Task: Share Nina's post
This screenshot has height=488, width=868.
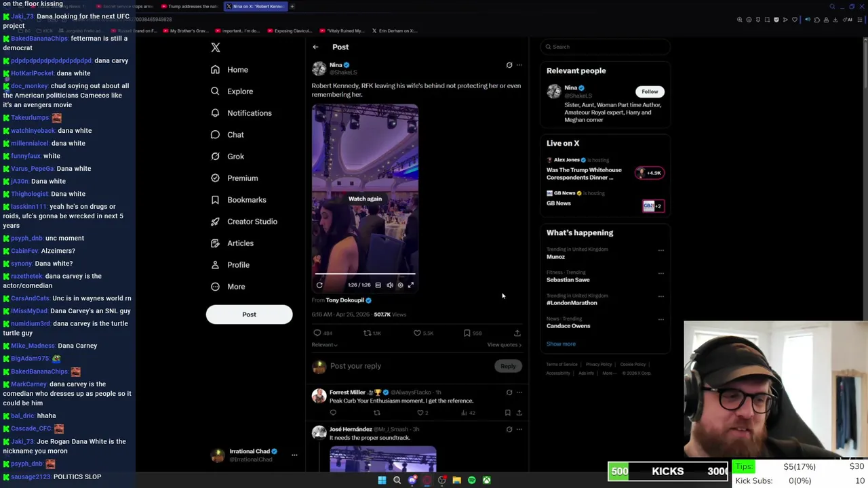Action: tap(517, 333)
